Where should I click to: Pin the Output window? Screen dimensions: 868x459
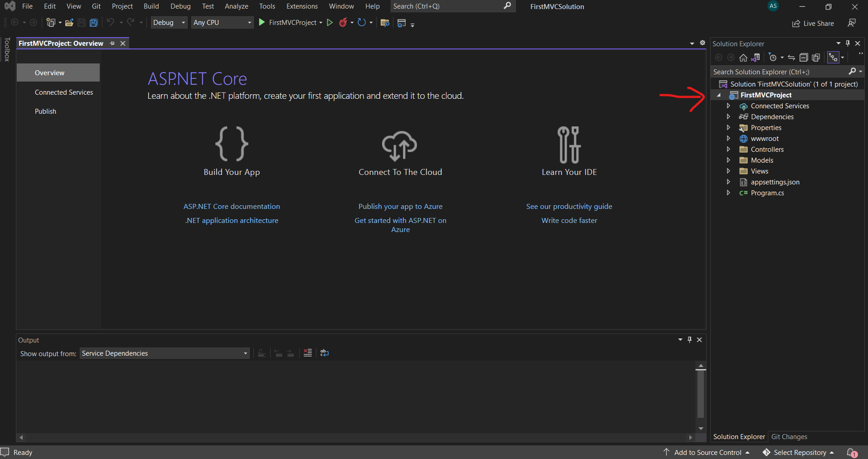click(689, 339)
